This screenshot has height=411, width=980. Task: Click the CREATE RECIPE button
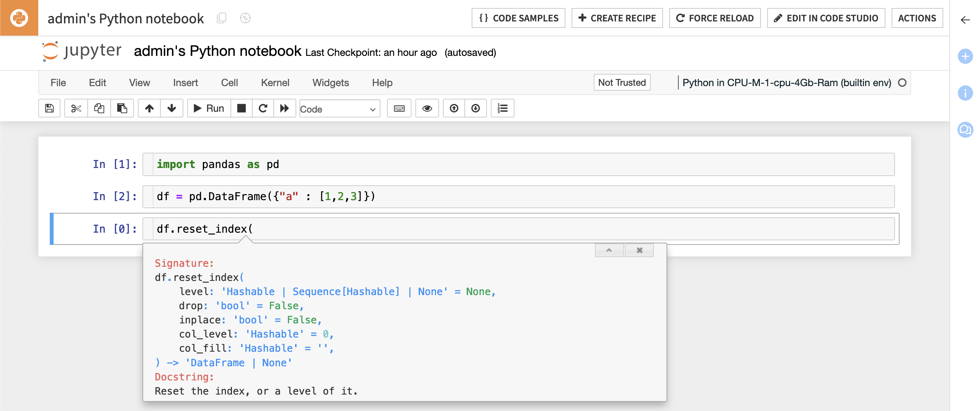coord(617,18)
